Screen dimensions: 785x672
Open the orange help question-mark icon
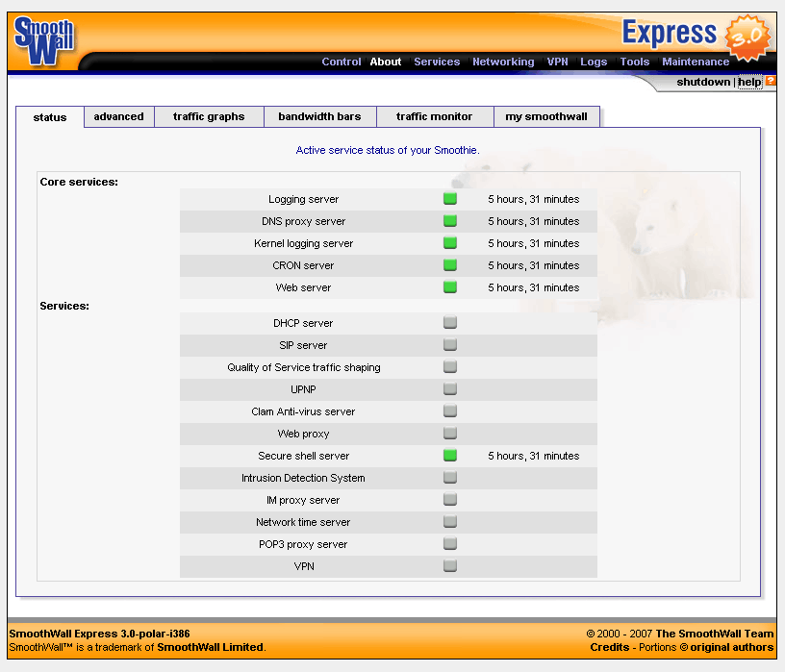coord(770,81)
